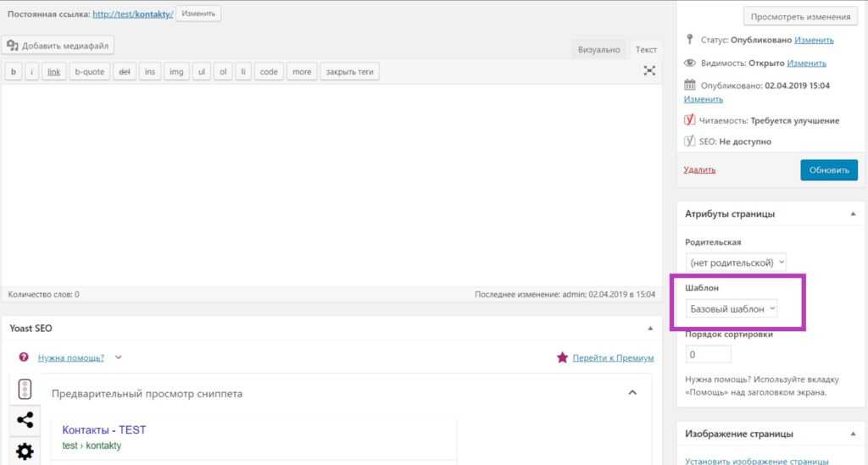
Task: Open the Родительская parent page dropdown
Action: coord(736,262)
